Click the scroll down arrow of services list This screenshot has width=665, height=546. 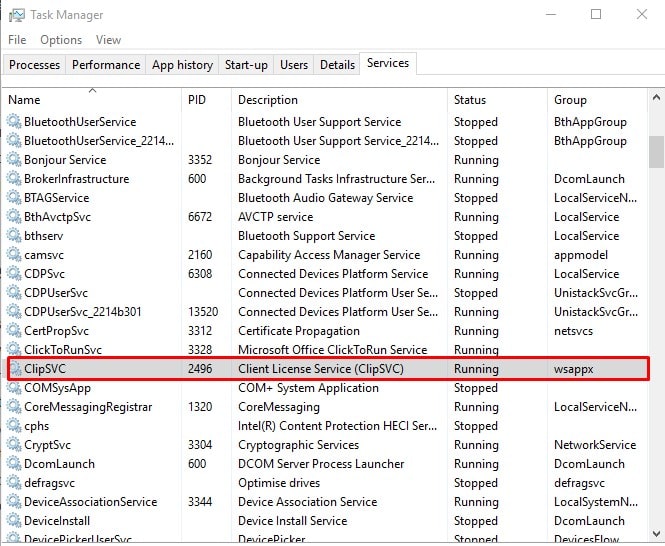click(x=656, y=534)
